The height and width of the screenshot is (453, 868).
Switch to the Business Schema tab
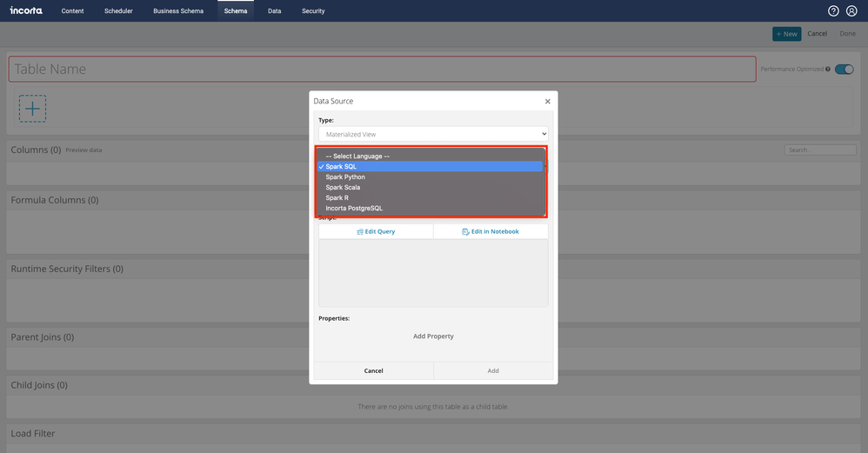coord(178,11)
